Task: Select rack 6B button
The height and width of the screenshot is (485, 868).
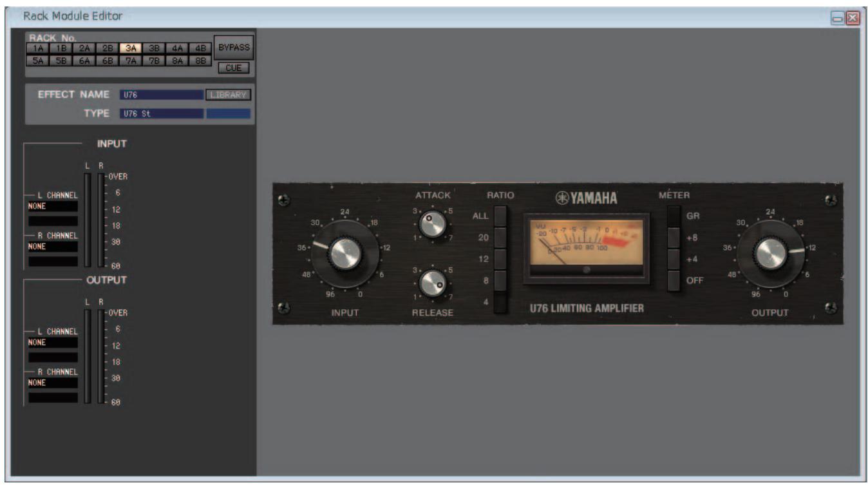Action: point(107,60)
